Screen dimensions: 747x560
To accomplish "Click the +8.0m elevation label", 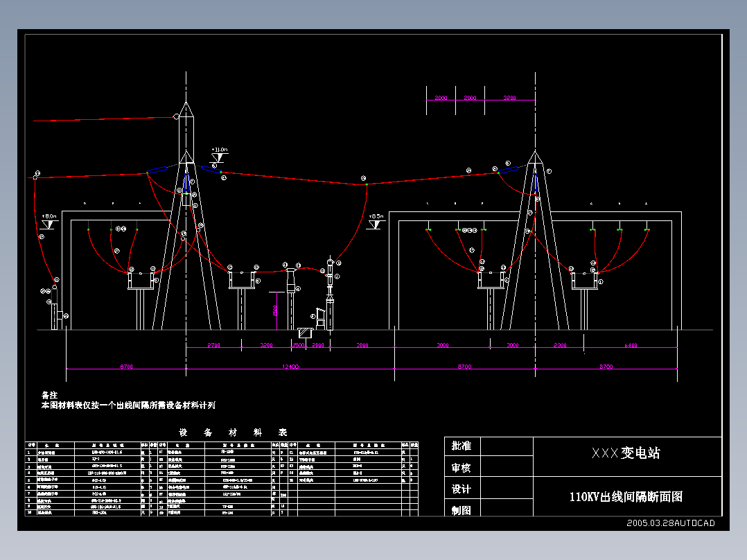I will (49, 216).
